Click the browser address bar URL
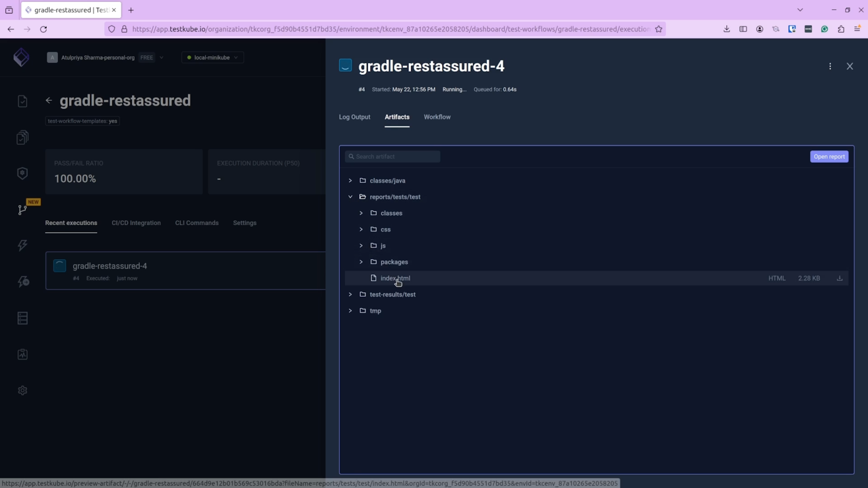 click(391, 29)
